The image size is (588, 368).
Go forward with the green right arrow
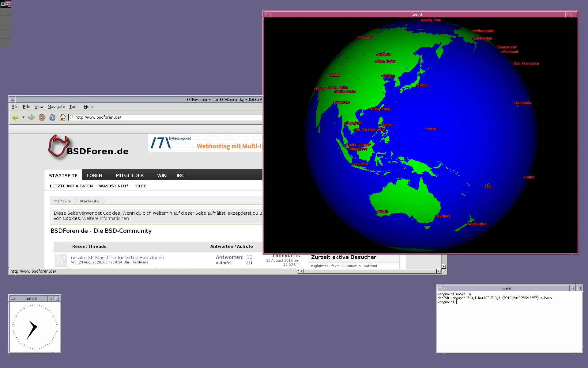point(31,117)
